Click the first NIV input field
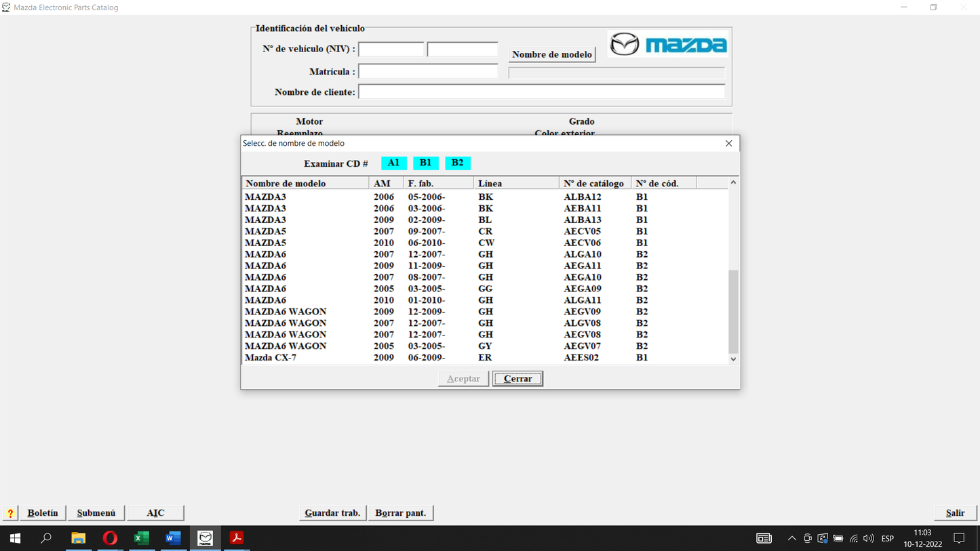 click(x=391, y=49)
